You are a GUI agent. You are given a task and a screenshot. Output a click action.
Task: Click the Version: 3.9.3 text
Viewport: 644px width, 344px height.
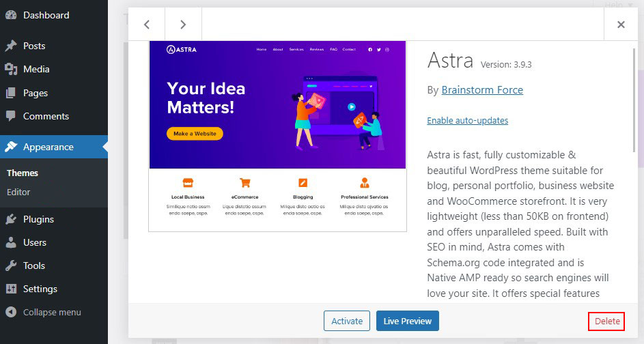(x=506, y=64)
